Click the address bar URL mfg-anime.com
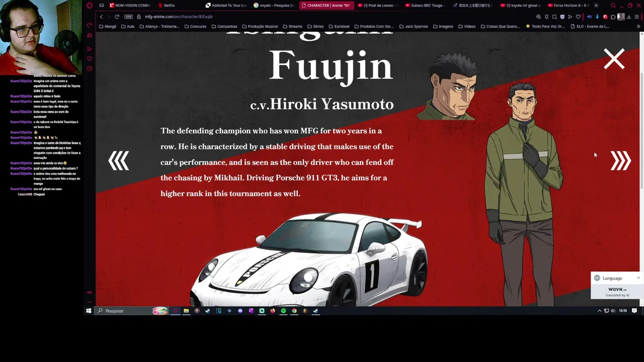The image size is (644, 362). 179,17
